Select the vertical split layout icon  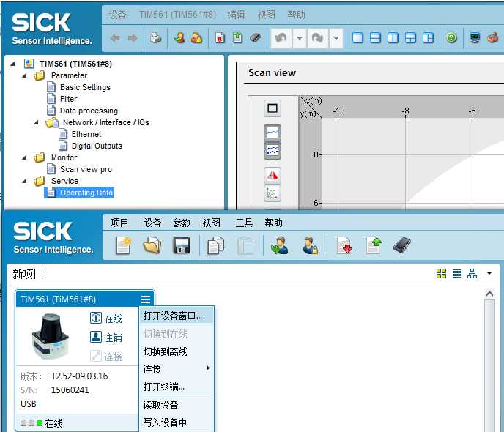tap(393, 38)
